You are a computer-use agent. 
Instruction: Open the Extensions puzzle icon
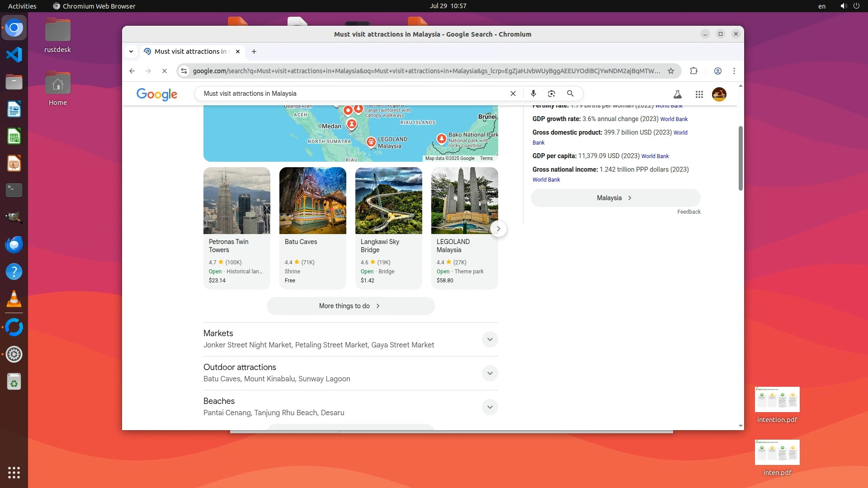tap(693, 71)
